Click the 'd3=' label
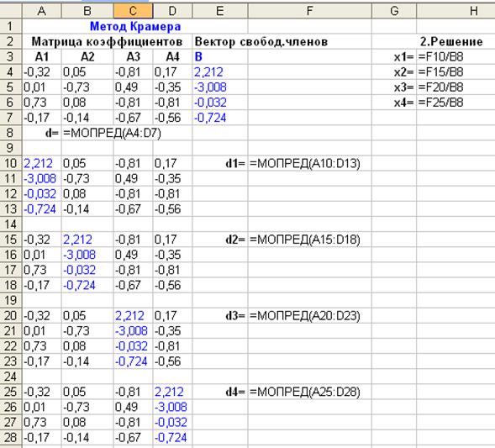The height and width of the screenshot is (448, 495). coord(235,315)
